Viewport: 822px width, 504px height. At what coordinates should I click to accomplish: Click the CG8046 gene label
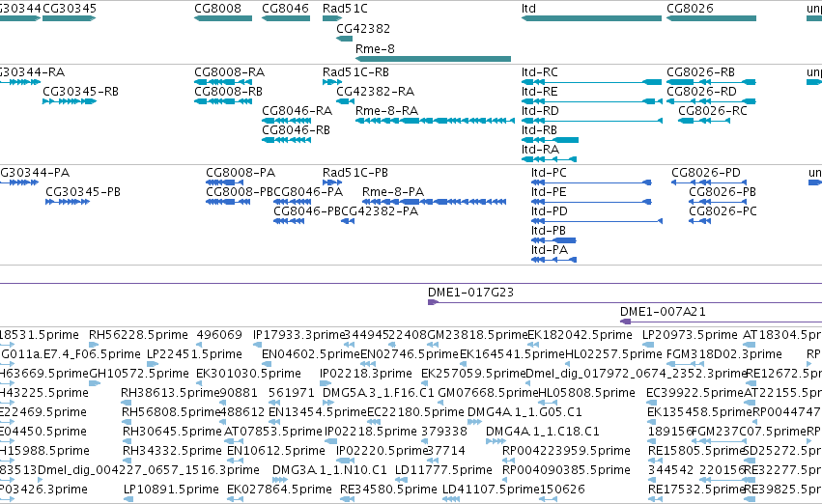(285, 9)
